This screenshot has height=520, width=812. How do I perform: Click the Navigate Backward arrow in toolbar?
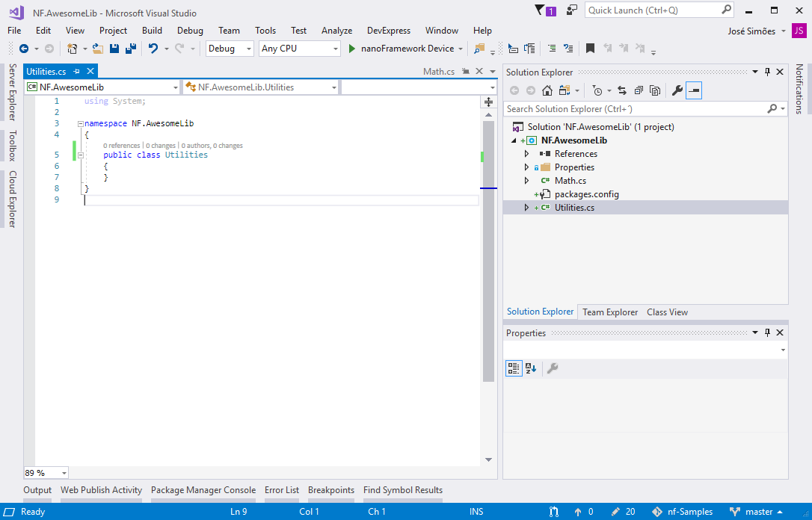tap(24, 49)
